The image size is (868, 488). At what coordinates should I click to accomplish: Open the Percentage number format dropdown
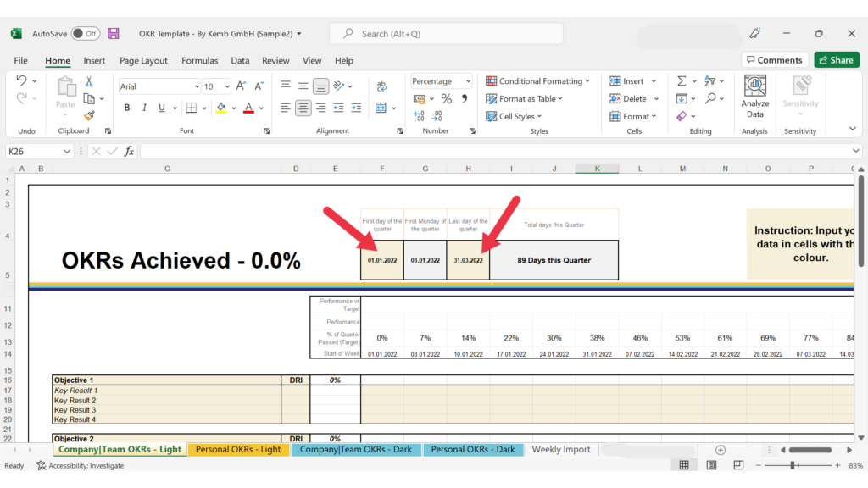[468, 81]
